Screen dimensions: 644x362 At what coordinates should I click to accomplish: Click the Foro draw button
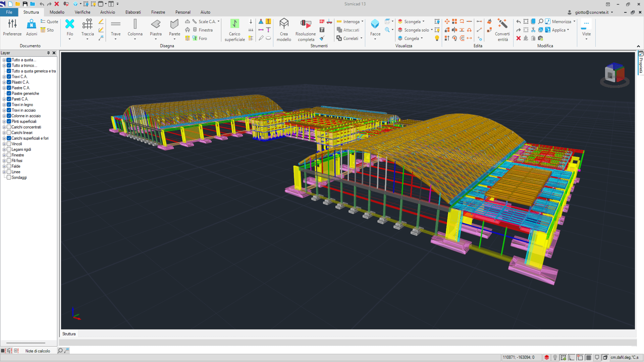click(200, 38)
